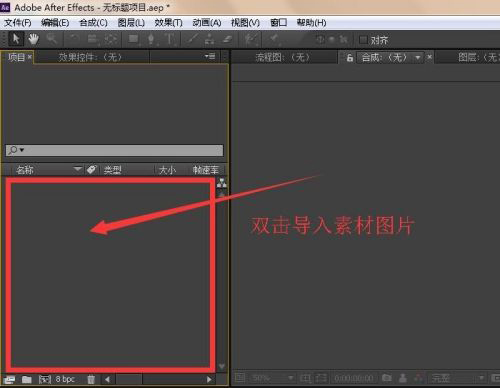Open the 动画(A) menu
The image size is (500, 388).
pyautogui.click(x=207, y=23)
